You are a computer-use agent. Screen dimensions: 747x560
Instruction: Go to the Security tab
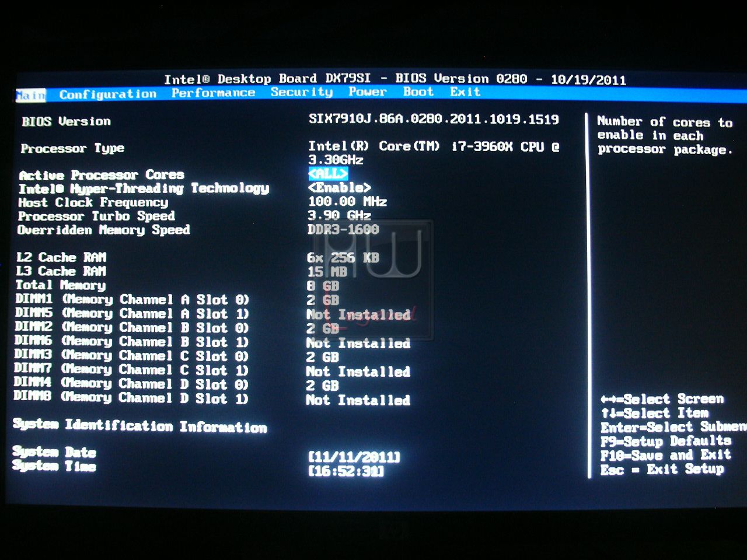tap(301, 92)
